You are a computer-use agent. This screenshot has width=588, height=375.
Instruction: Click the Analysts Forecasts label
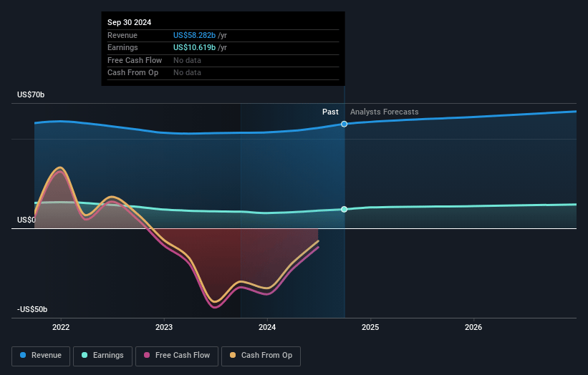[x=385, y=112]
